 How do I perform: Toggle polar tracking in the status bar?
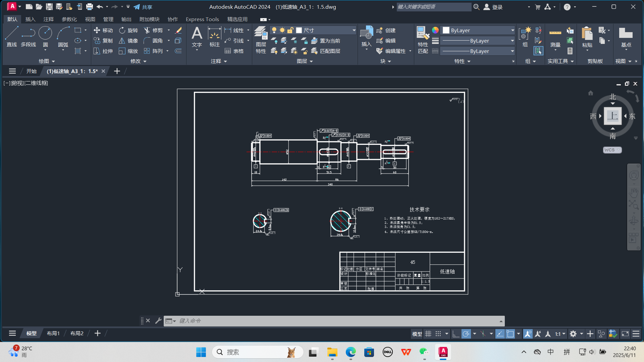point(466,334)
